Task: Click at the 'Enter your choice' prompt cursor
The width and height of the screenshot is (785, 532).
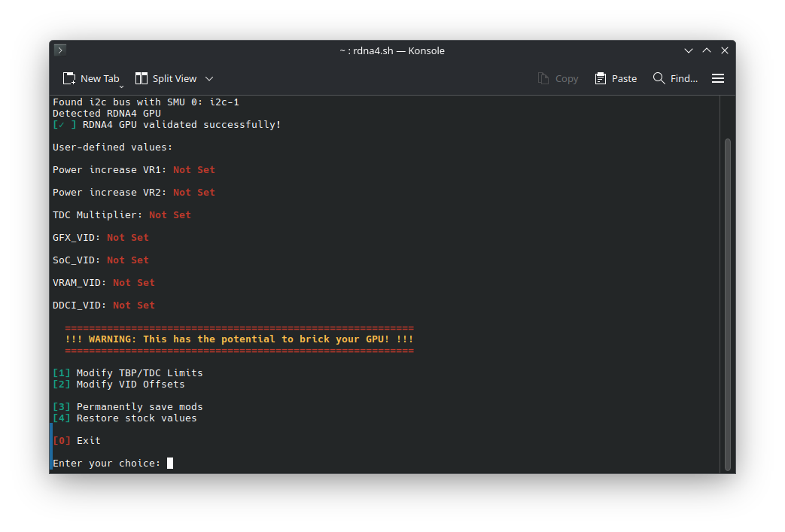Action: [x=170, y=464]
